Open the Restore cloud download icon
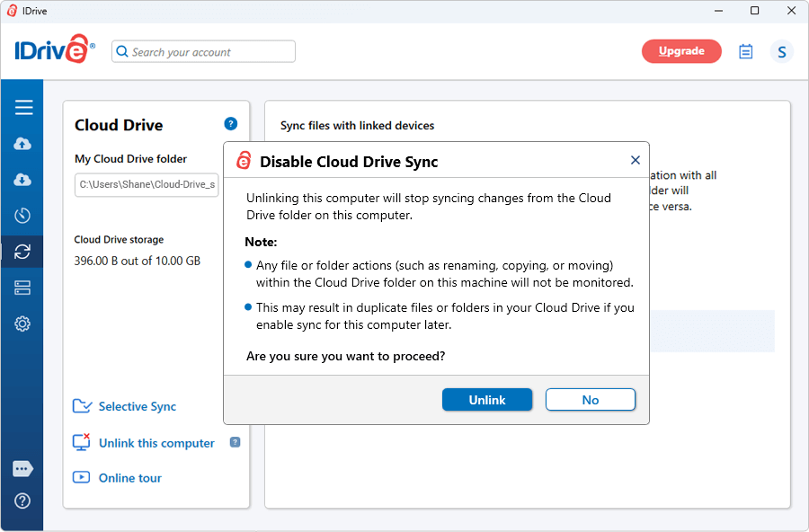809x532 pixels. 23,180
